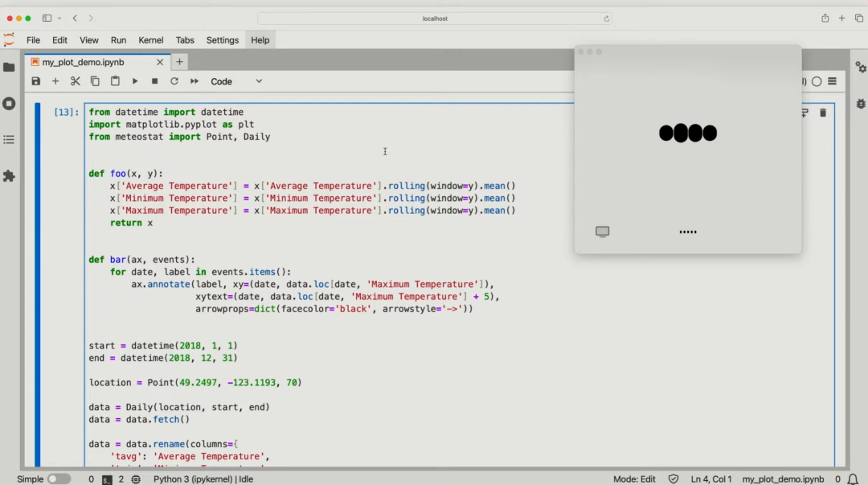Open a new launcher tab

point(179,62)
